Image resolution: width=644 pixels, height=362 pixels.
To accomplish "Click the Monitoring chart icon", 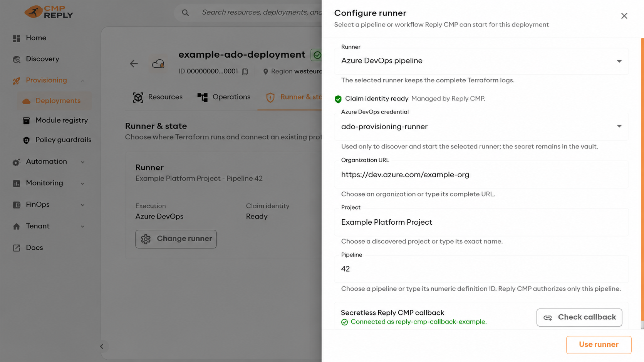I will 17,184.
